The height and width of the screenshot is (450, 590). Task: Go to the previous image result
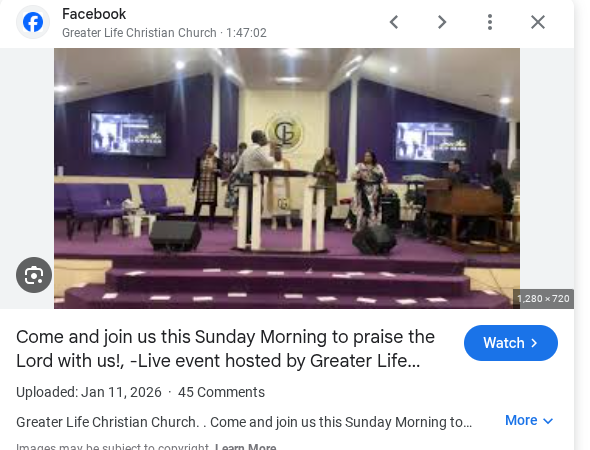tap(394, 22)
